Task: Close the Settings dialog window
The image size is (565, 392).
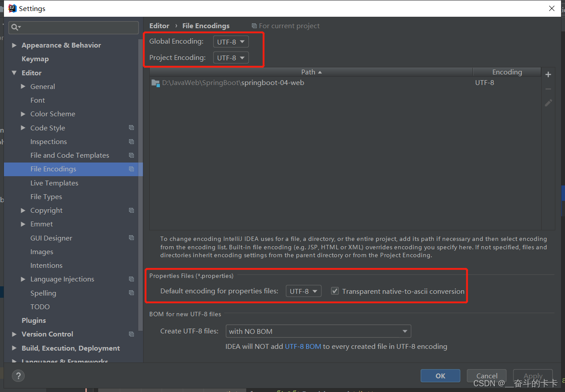Action: (x=552, y=8)
